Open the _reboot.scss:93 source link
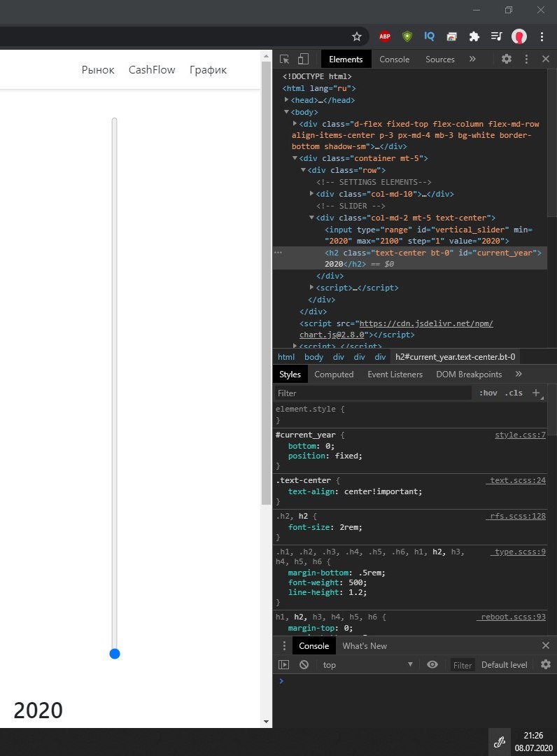Image resolution: width=557 pixels, height=756 pixels. point(512,617)
